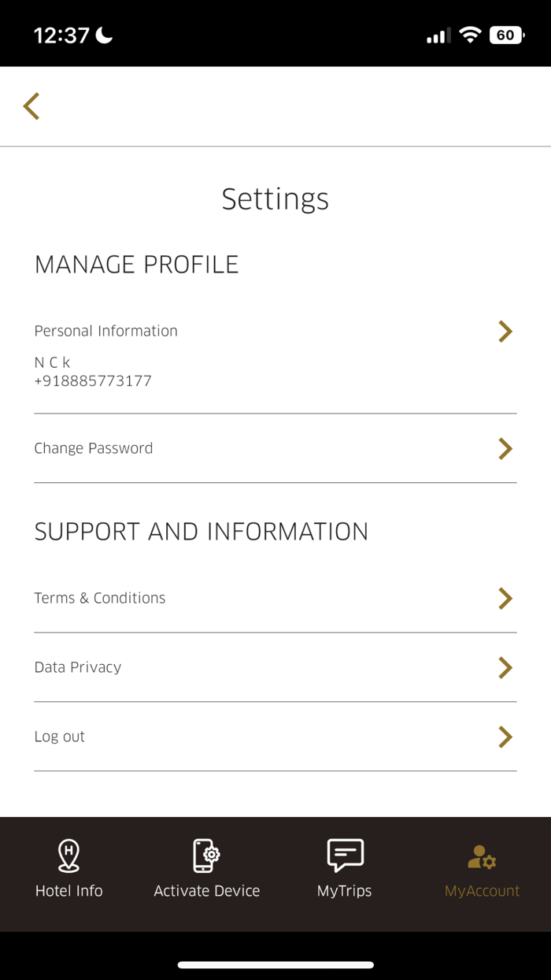Tap the Log out chevron arrow

pos(505,737)
